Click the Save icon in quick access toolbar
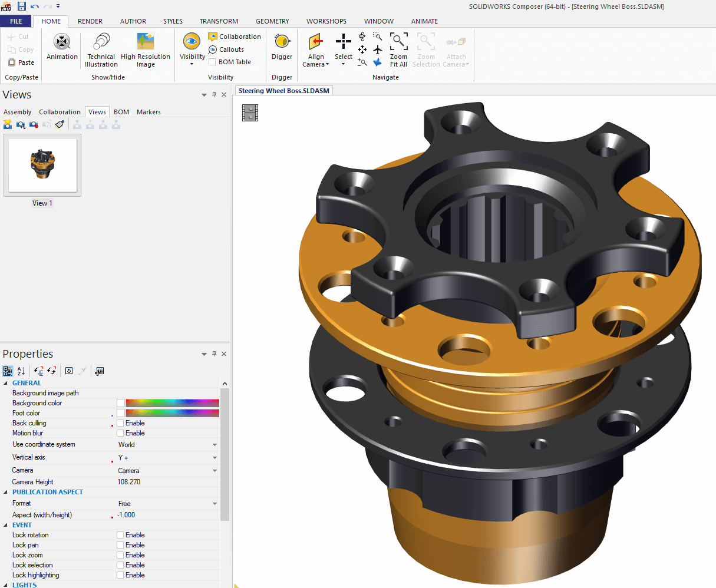The height and width of the screenshot is (588, 716). [22, 6]
